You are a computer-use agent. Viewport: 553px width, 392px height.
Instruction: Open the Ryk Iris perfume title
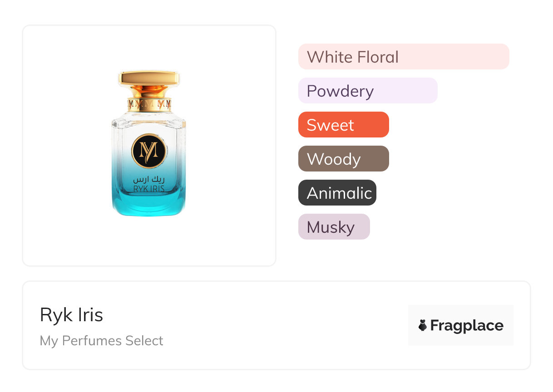[x=71, y=315]
